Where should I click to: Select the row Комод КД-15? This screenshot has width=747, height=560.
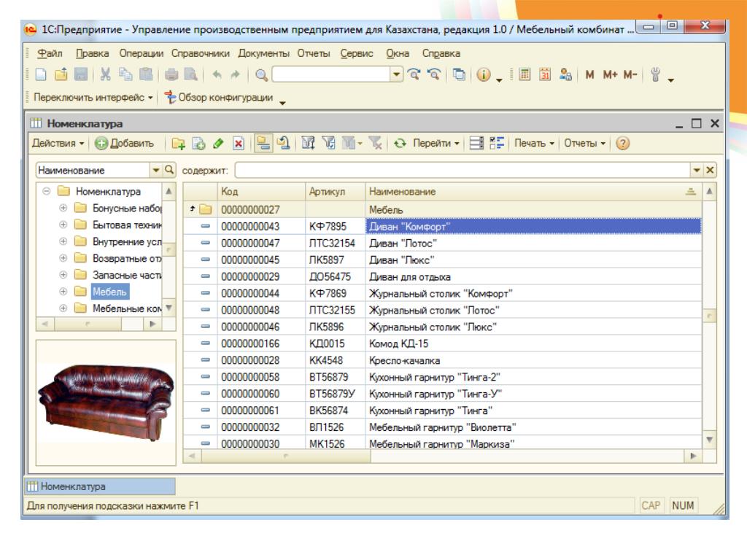(442, 343)
